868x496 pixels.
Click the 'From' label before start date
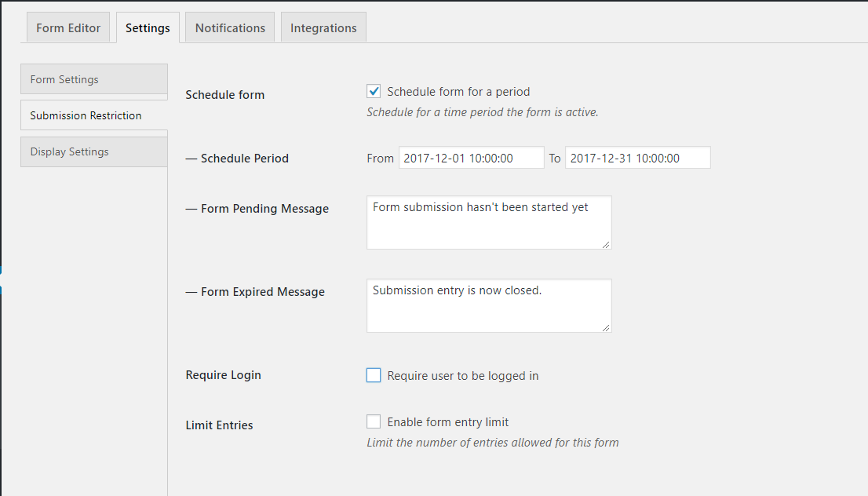381,159
